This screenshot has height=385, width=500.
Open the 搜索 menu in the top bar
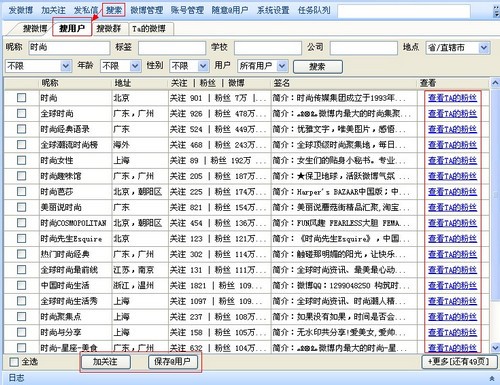tap(114, 10)
